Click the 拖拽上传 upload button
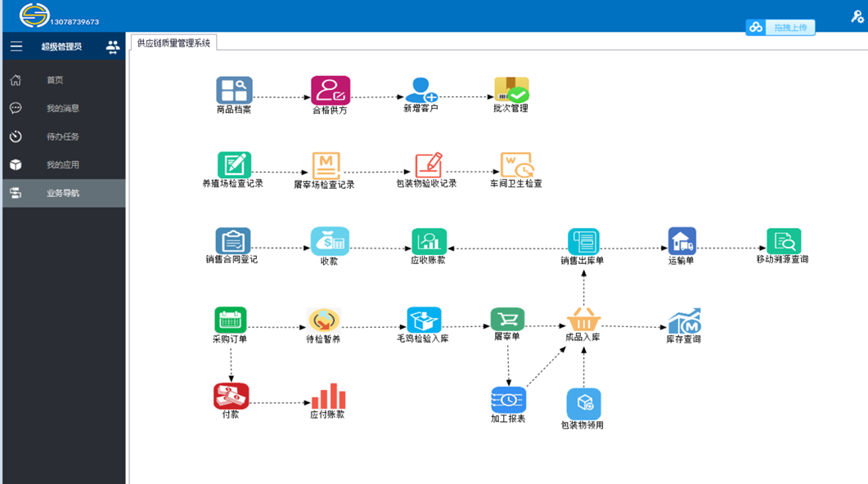 [x=780, y=27]
